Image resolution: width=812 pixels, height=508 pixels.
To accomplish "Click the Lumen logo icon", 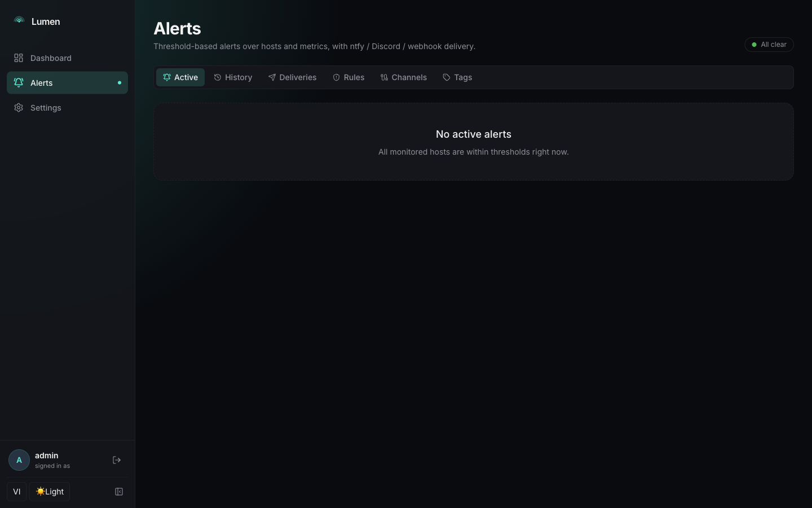I will (x=19, y=21).
